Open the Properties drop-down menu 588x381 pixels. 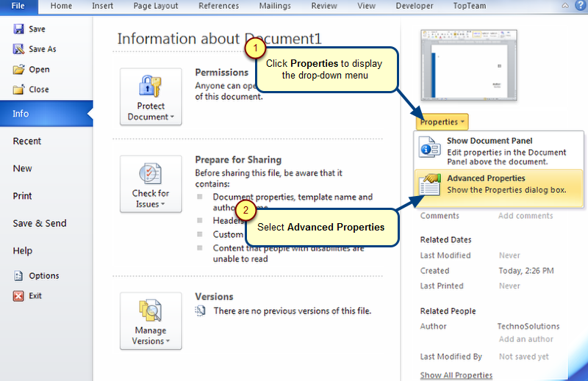pos(442,122)
